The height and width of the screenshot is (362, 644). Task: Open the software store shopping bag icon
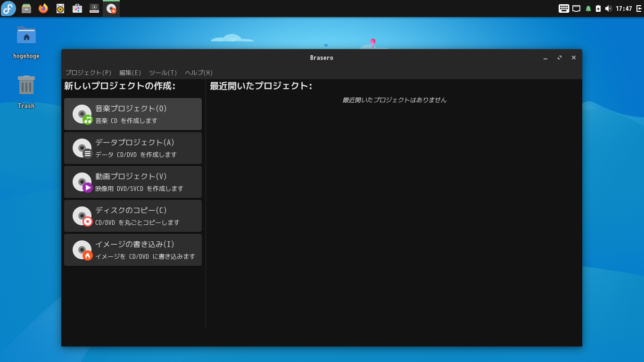(x=77, y=8)
